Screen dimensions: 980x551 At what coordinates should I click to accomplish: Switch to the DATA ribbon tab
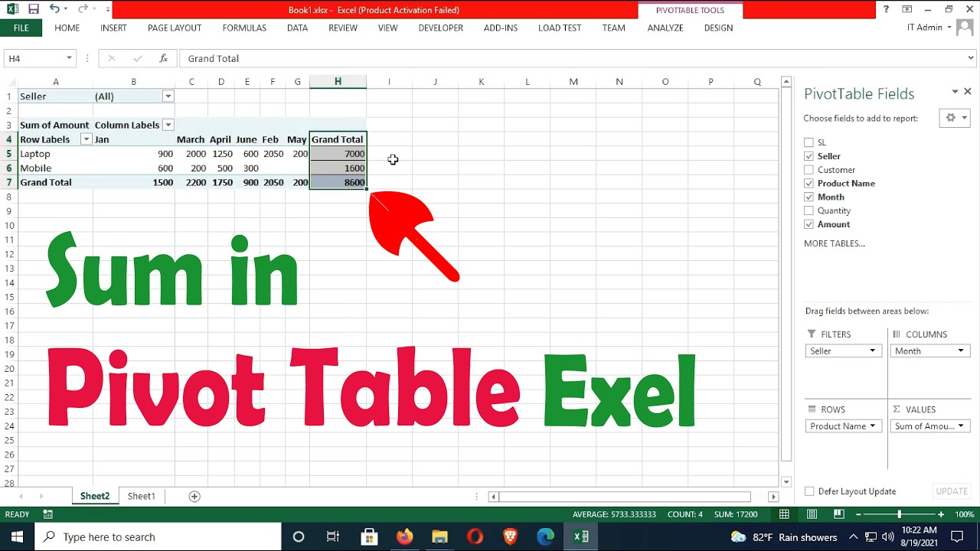coord(297,28)
